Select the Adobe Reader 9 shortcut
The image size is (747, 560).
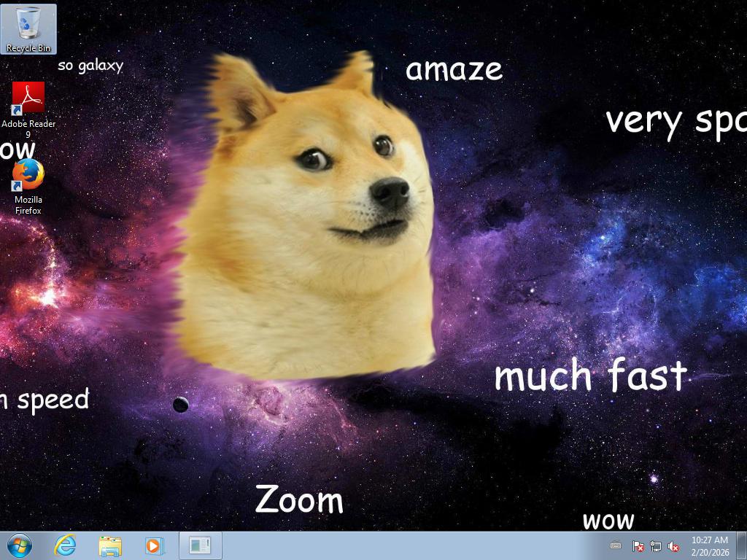[28, 98]
